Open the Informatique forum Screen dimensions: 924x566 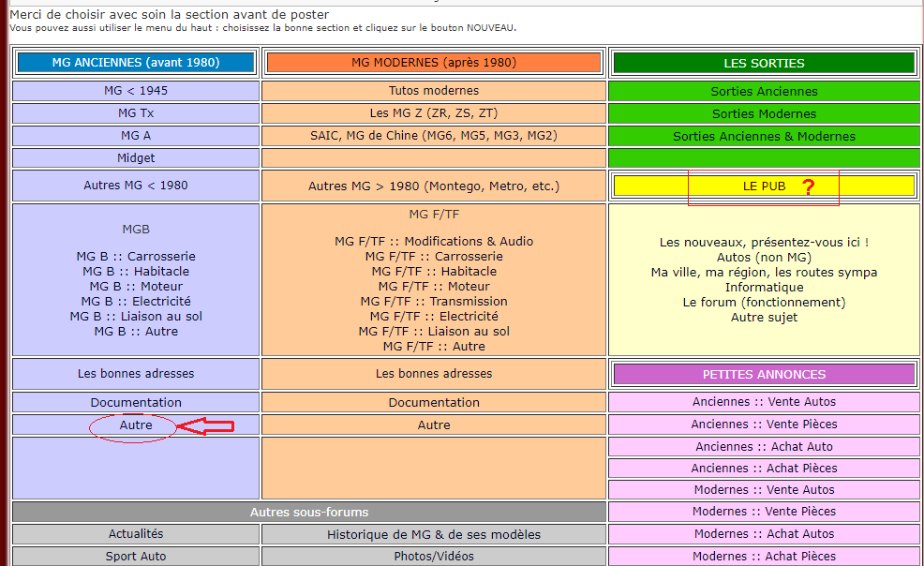coord(764,288)
